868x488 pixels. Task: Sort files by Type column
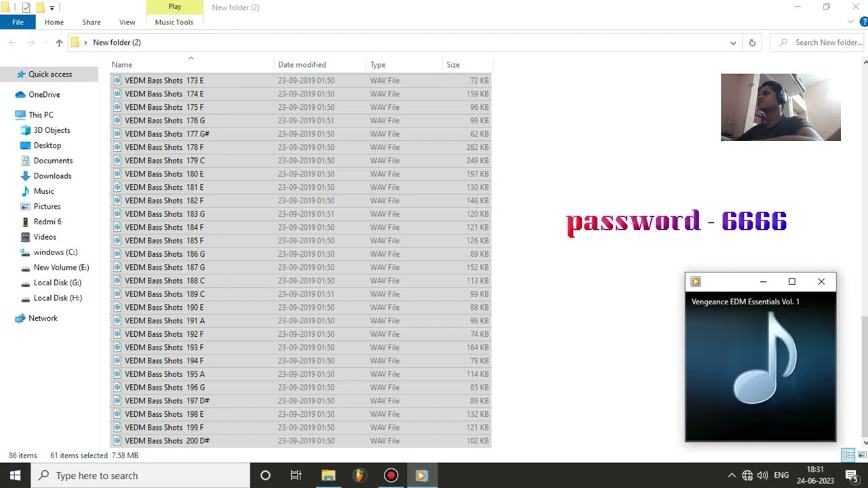405,64
